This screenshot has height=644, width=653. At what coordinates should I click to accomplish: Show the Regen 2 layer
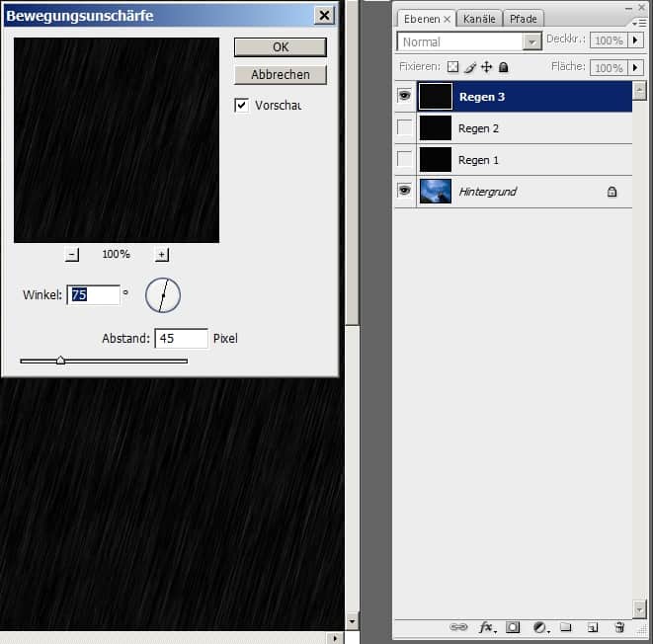coord(404,128)
